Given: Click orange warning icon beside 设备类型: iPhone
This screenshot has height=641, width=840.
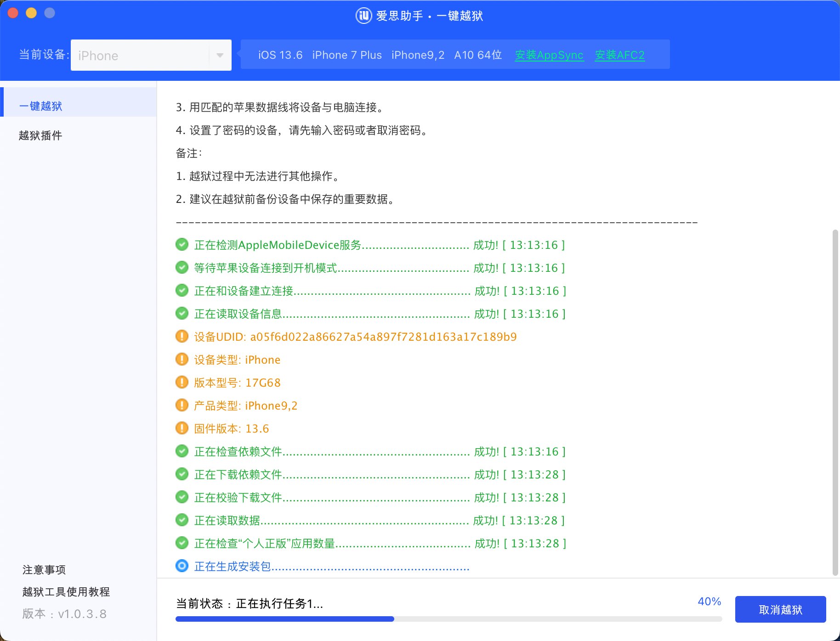Looking at the screenshot, I should point(182,359).
